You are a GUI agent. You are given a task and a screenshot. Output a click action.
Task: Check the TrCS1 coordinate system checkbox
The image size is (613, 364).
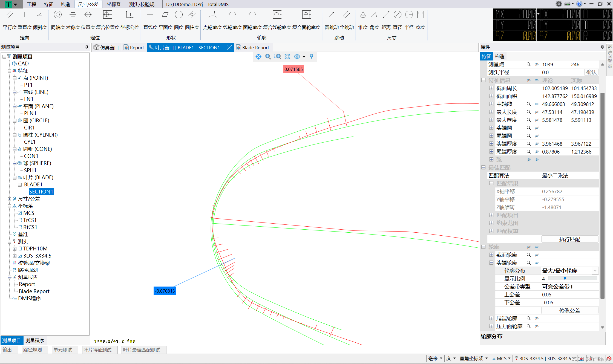pos(20,220)
